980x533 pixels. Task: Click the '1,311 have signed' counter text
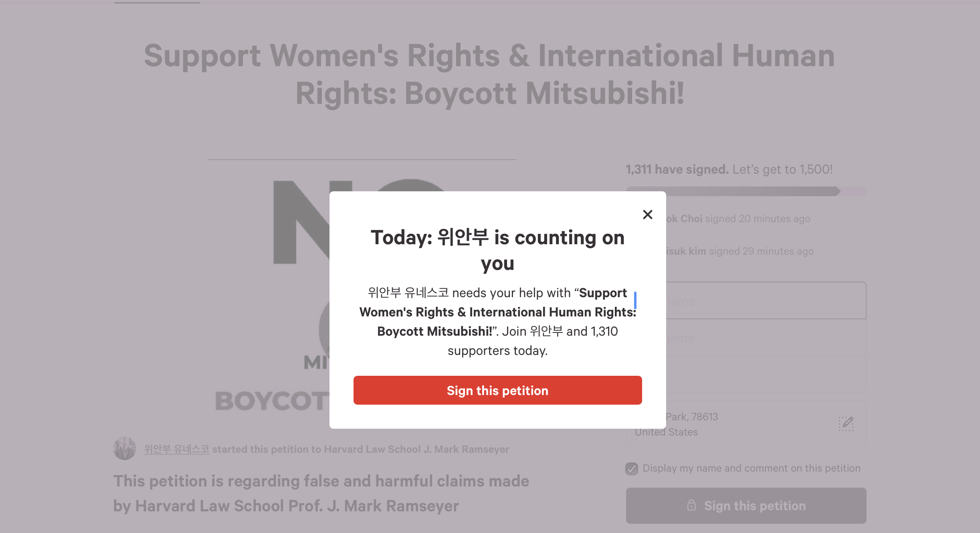click(677, 169)
